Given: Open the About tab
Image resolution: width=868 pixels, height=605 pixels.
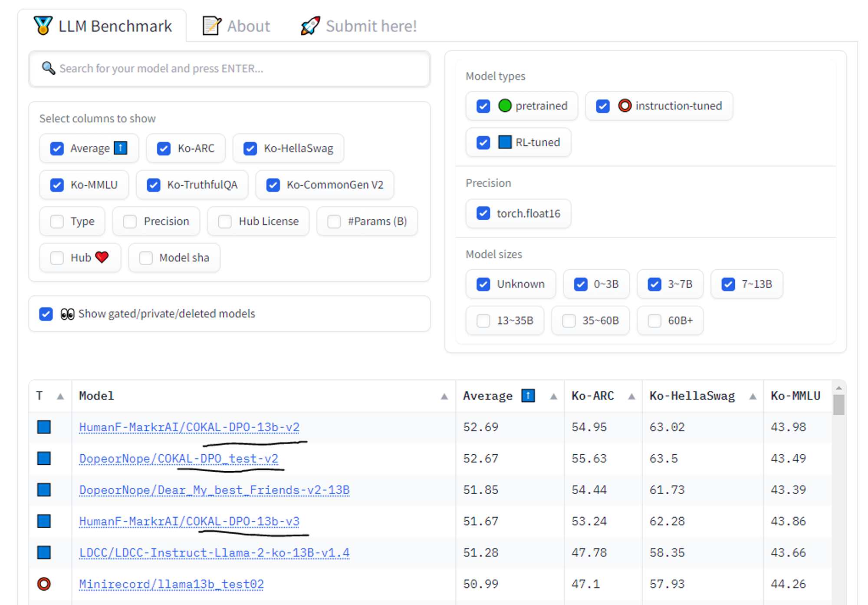Looking at the screenshot, I should tap(237, 26).
